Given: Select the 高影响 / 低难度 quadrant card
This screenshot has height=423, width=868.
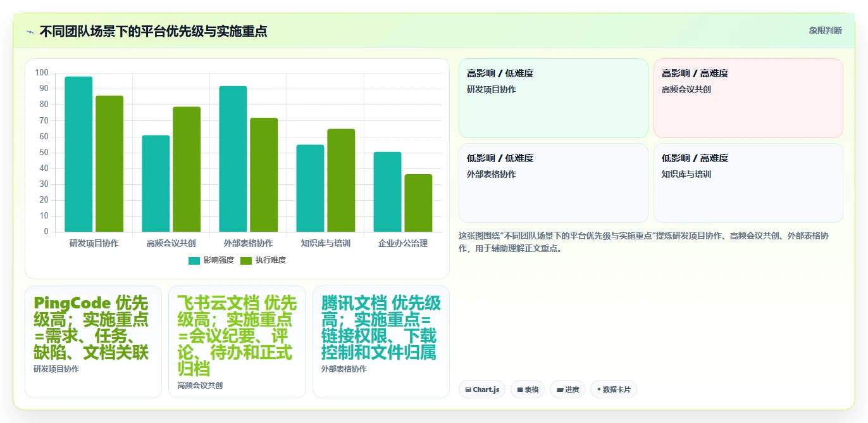Looking at the screenshot, I should tap(554, 98).
